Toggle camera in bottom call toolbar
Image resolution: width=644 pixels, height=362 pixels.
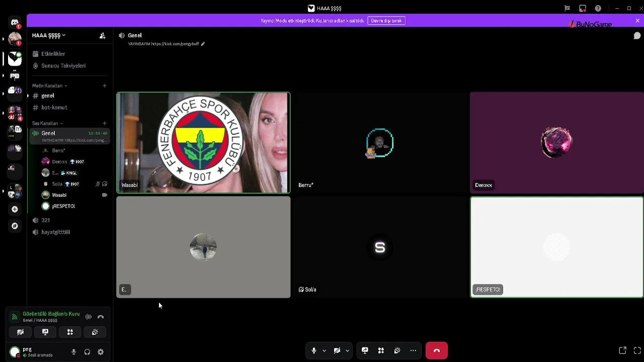pyautogui.click(x=337, y=350)
